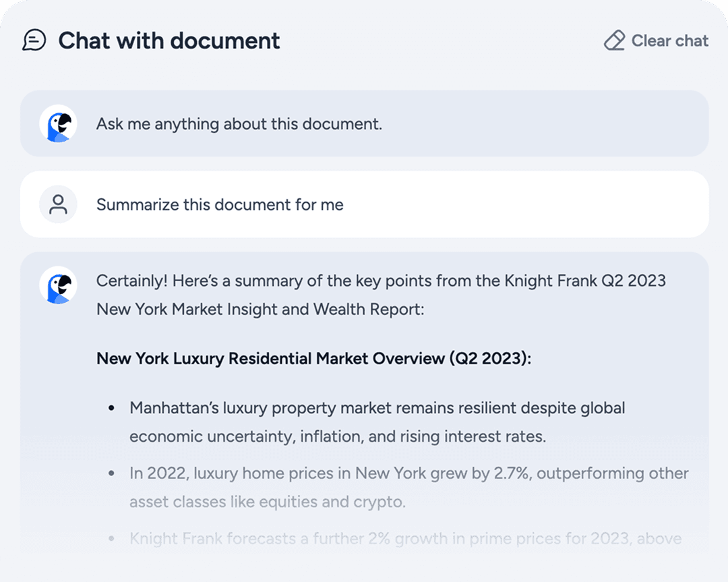The width and height of the screenshot is (728, 582).
Task: Click the 'In 2022, luxury home prices' bullet text
Action: point(408,473)
